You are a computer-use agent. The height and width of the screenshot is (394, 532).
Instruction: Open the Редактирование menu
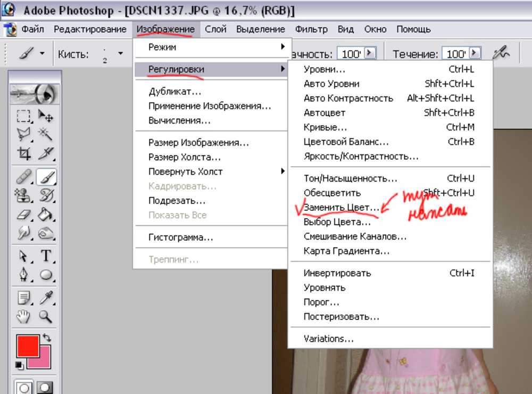click(90, 29)
